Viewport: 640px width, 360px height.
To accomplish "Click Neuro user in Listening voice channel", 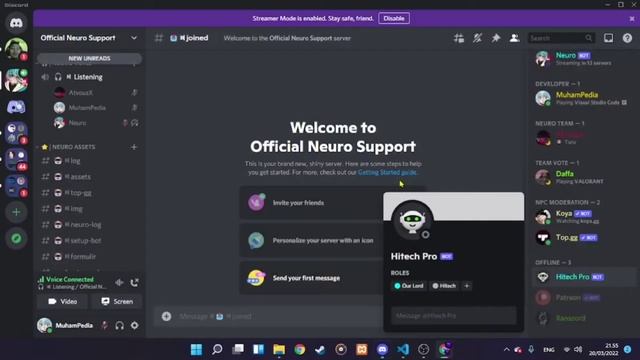I will [96, 123].
